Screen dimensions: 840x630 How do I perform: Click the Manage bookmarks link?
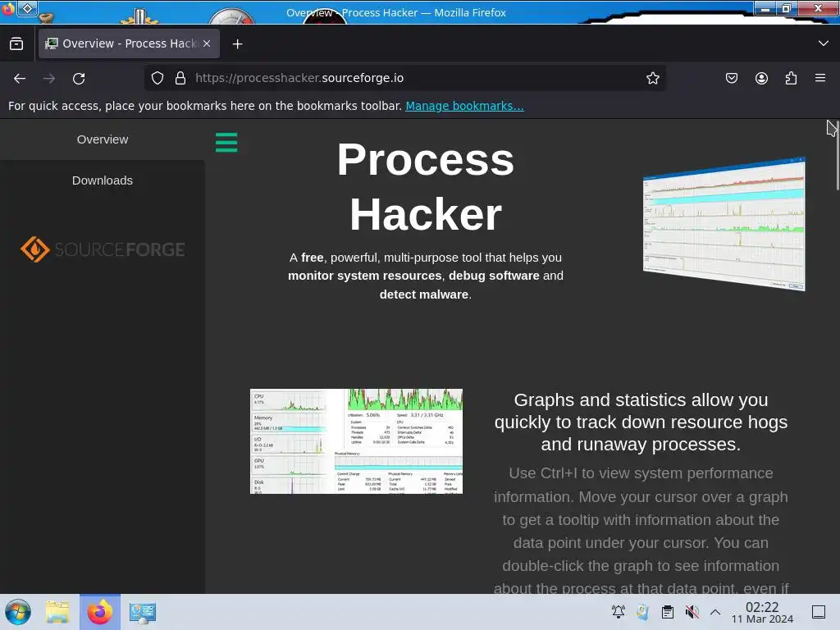tap(464, 106)
